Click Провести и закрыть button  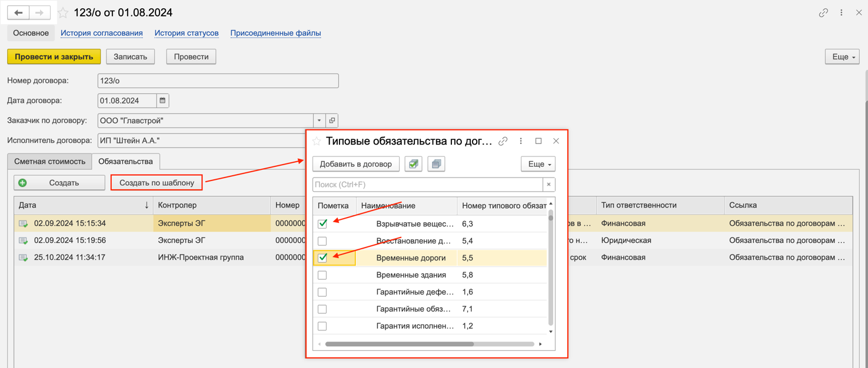point(54,56)
